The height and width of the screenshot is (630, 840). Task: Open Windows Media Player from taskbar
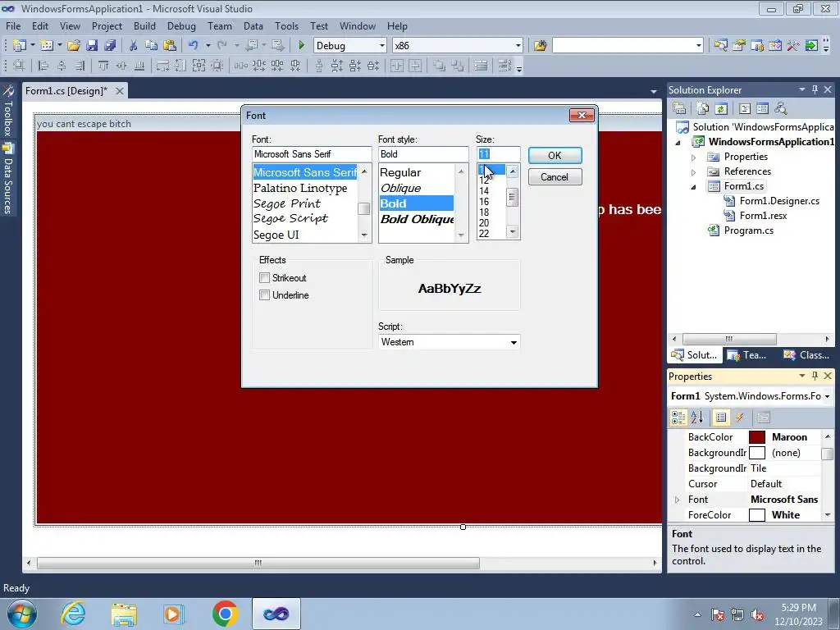click(174, 614)
